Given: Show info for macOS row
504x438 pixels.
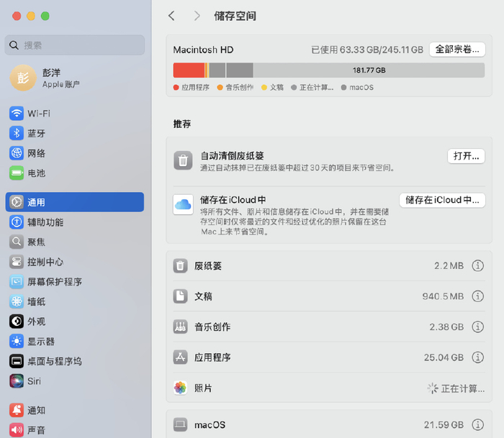Looking at the screenshot, I should [477, 424].
